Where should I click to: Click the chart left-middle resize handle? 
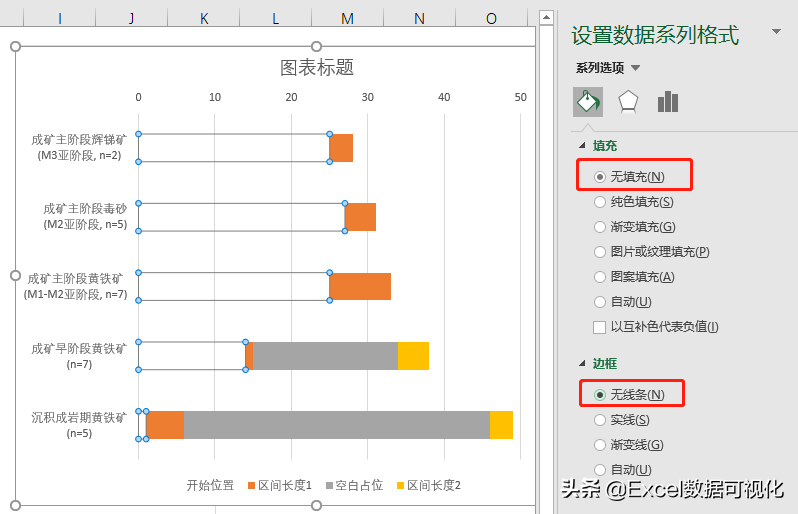pyautogui.click(x=15, y=276)
